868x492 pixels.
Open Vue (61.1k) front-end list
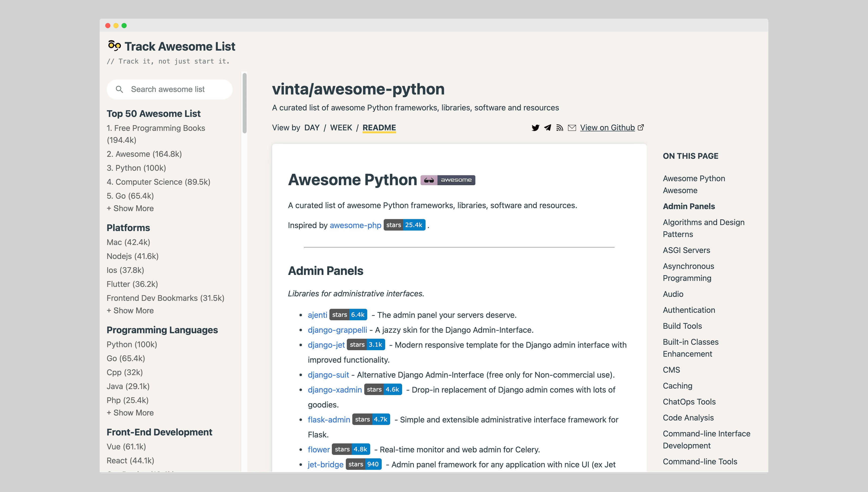(126, 447)
